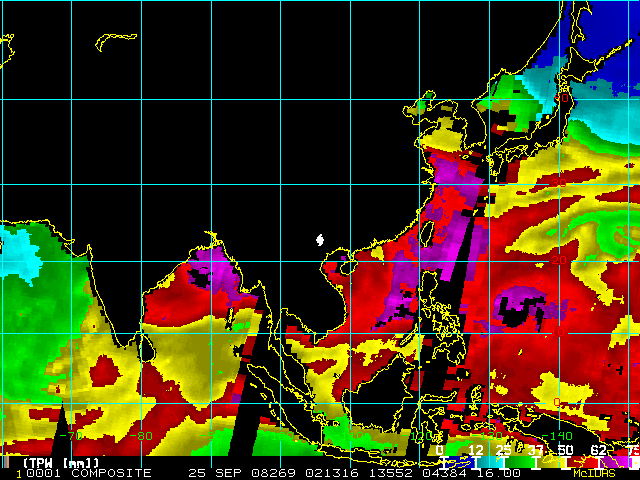Click the 25 tick label on the color scale
The image size is (640, 480).
point(505,451)
